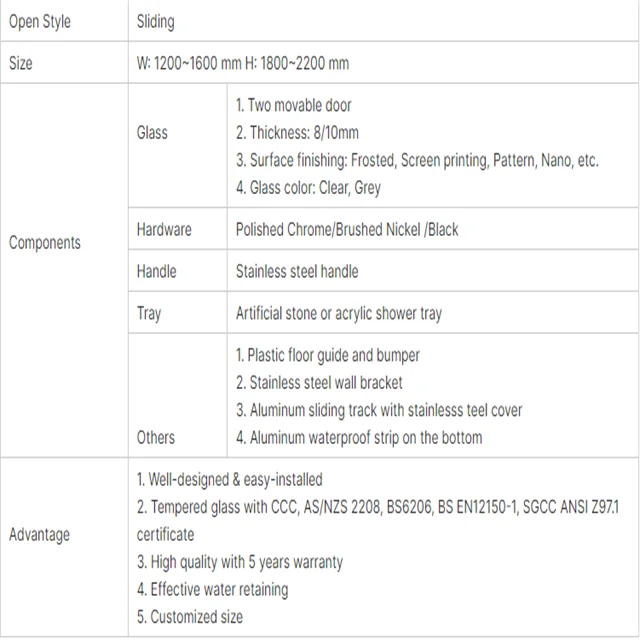This screenshot has width=640, height=640.
Task: Click the "Customized size" line
Action: 190,616
